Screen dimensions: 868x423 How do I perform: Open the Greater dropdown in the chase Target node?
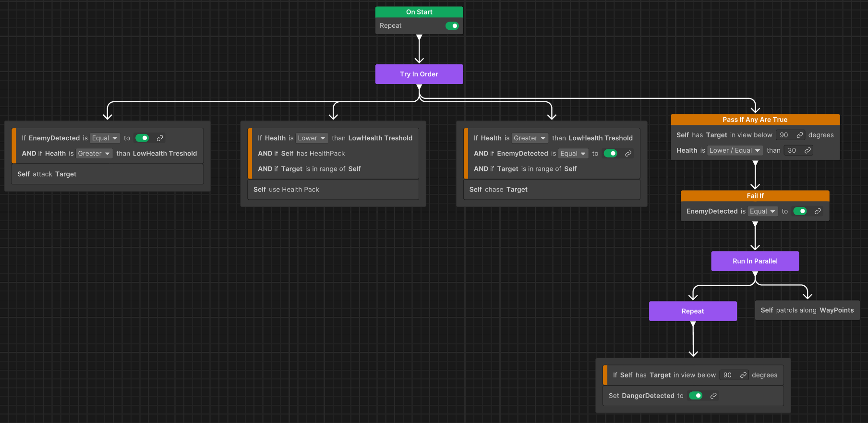pyautogui.click(x=530, y=138)
